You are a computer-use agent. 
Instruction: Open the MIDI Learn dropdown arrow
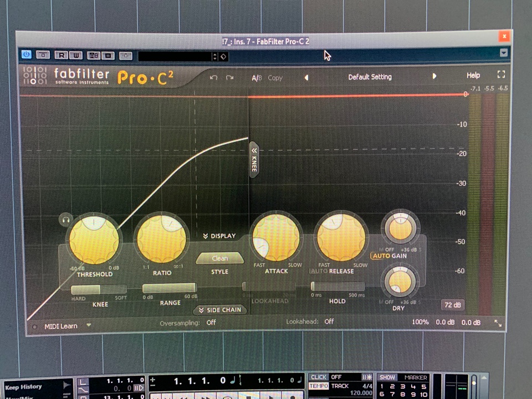point(89,325)
